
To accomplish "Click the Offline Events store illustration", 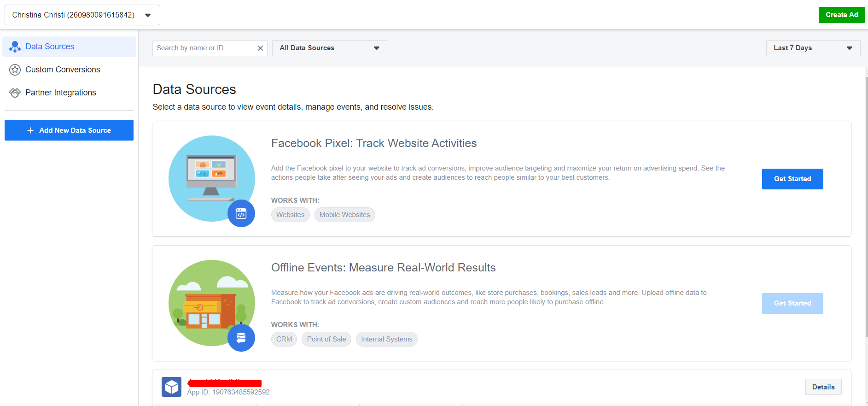I will pyautogui.click(x=211, y=303).
